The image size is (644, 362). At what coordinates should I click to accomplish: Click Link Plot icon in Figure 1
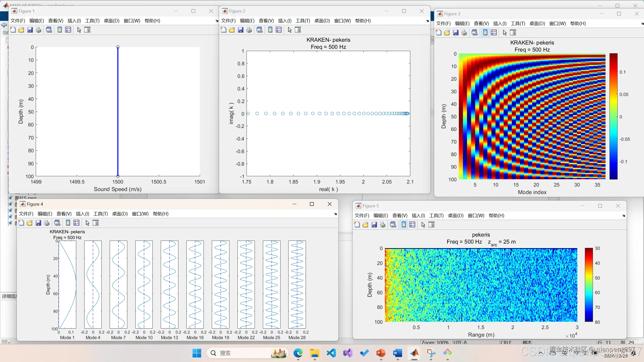point(49,30)
